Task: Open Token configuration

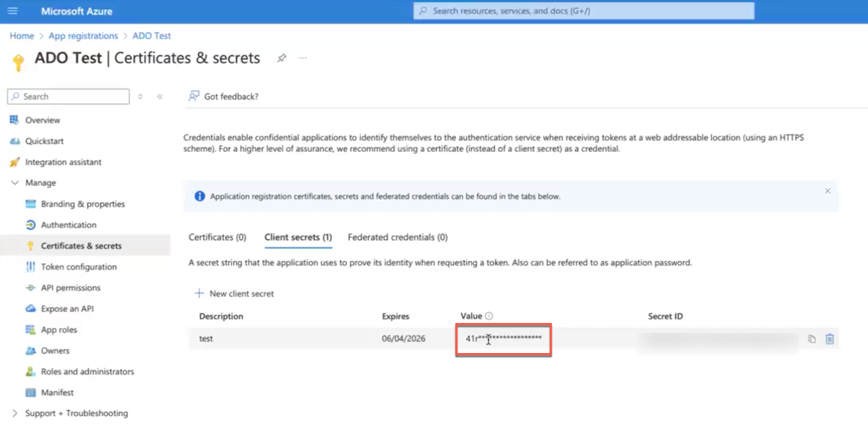Action: [x=78, y=267]
